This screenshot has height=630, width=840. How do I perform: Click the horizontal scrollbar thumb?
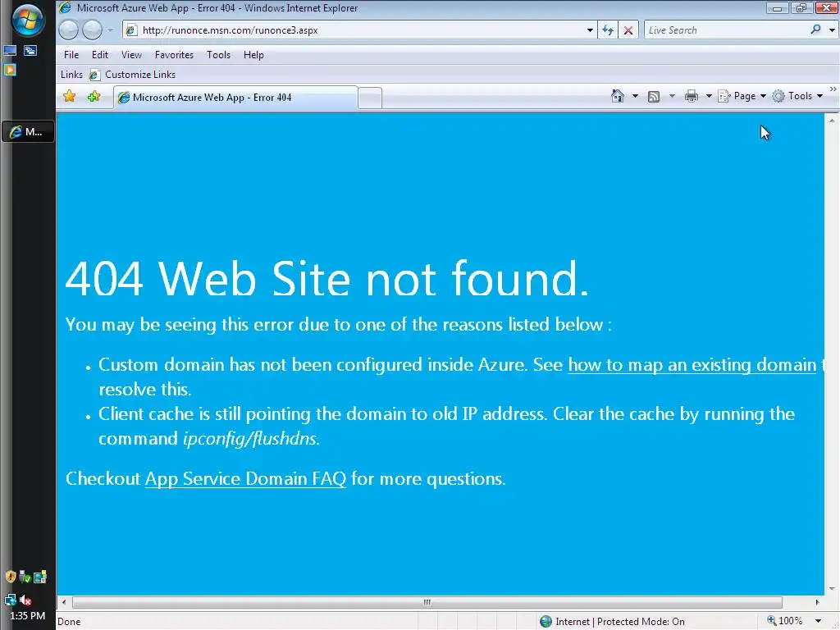pyautogui.click(x=427, y=602)
